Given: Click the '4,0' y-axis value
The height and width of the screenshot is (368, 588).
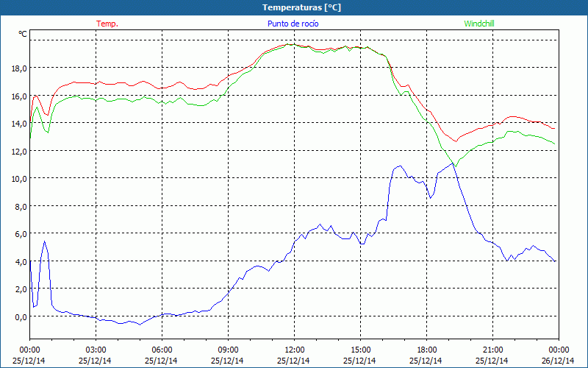Looking at the screenshot, I should pyautogui.click(x=21, y=262).
